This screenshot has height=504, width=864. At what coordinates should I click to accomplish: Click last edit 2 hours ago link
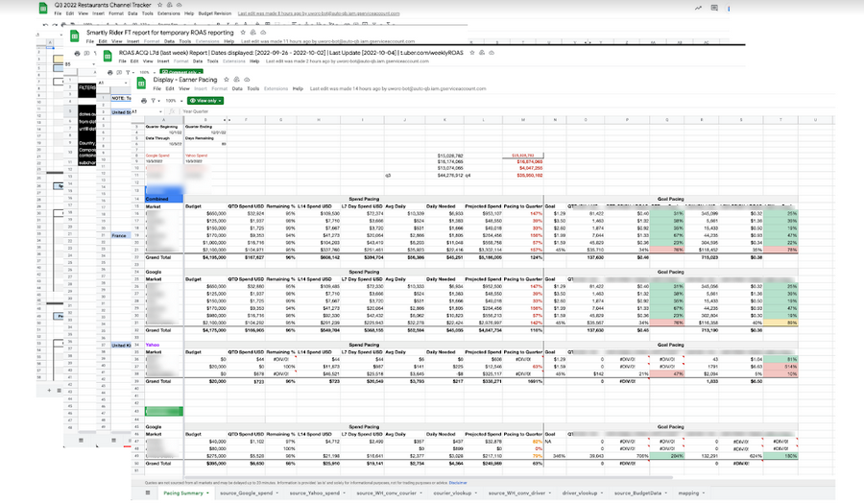348,61
